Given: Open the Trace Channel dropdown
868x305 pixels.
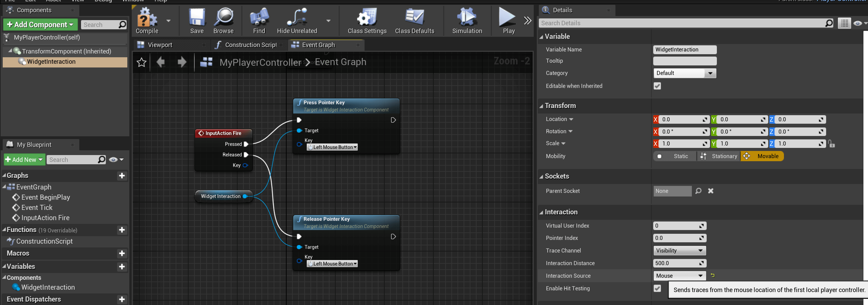Looking at the screenshot, I should (x=679, y=250).
